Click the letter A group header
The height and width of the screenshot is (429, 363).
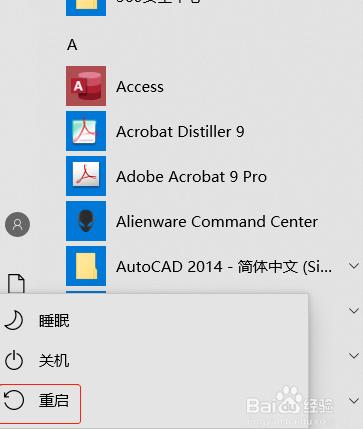pos(72,45)
